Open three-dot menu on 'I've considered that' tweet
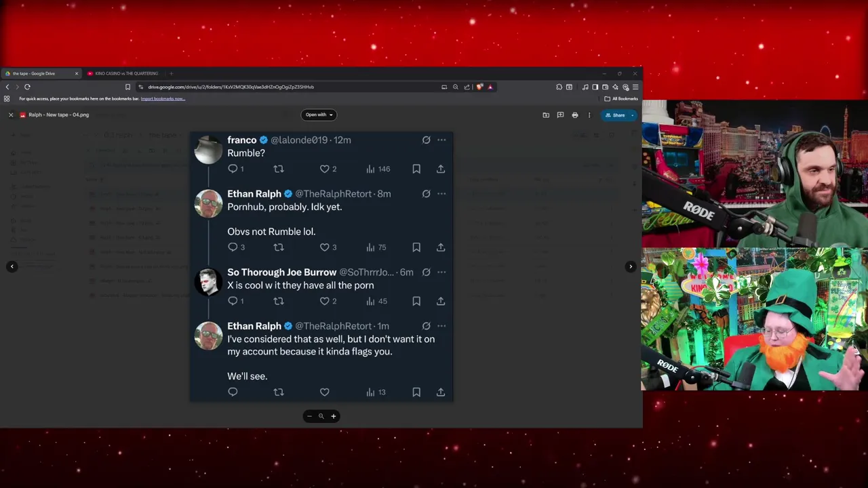This screenshot has width=868, height=488. click(x=441, y=326)
